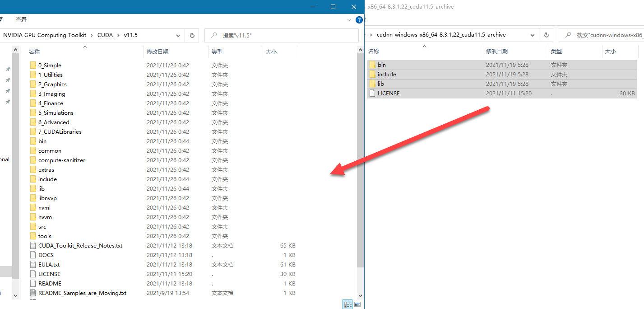Maximize the v11.5 Explorer window
The height and width of the screenshot is (309, 644).
[333, 7]
